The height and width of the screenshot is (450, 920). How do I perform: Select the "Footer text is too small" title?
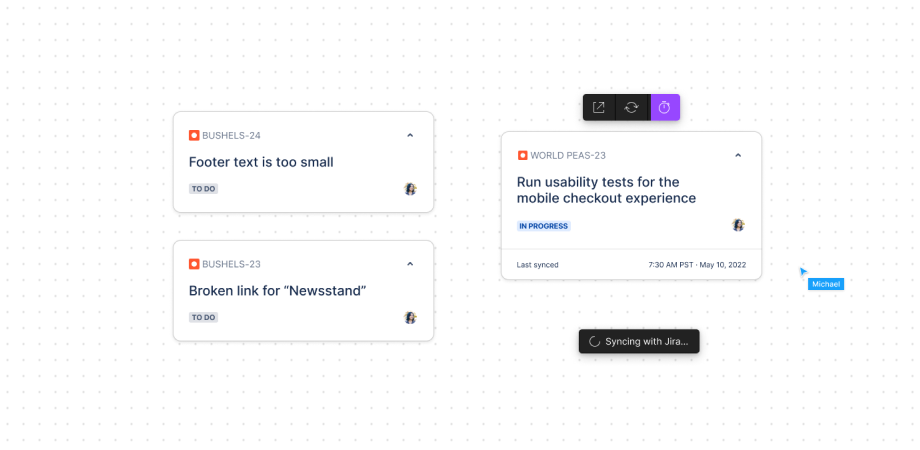pyautogui.click(x=261, y=162)
